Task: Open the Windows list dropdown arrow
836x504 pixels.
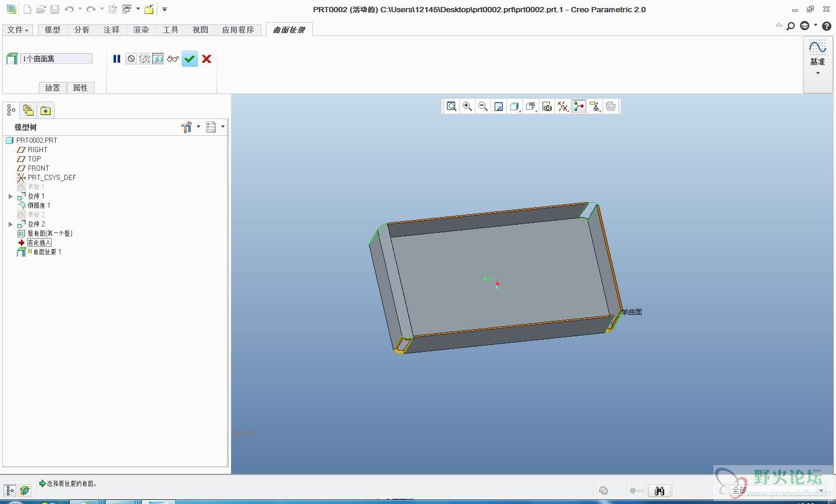Action: pyautogui.click(x=138, y=9)
